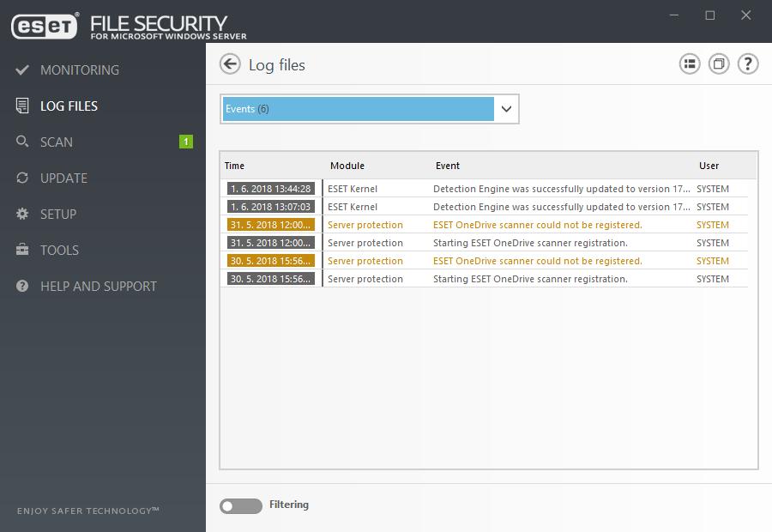Image resolution: width=772 pixels, height=532 pixels.
Task: Click SYSTEM user in the 13:07:03 row
Action: (713, 207)
